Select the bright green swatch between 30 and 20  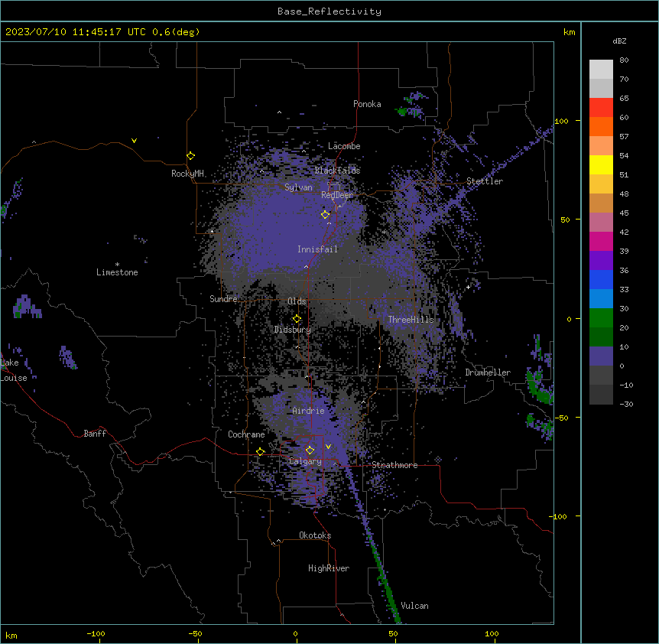tap(601, 318)
